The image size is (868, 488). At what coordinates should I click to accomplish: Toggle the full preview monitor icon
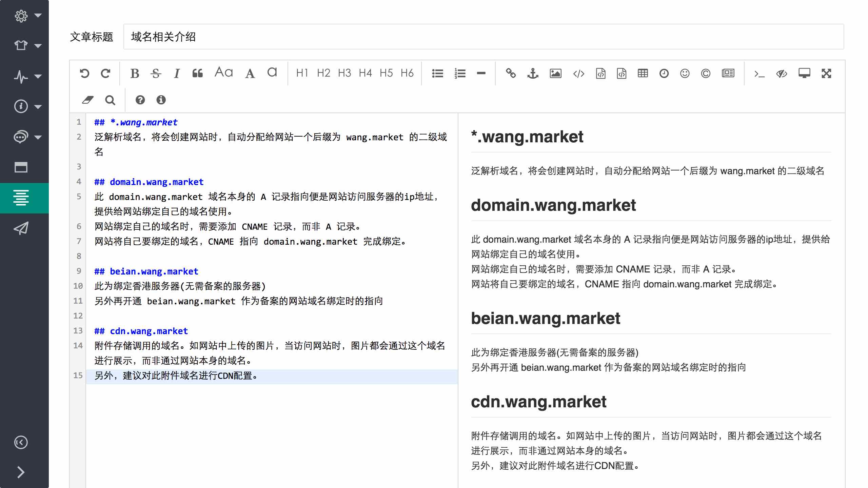click(804, 73)
